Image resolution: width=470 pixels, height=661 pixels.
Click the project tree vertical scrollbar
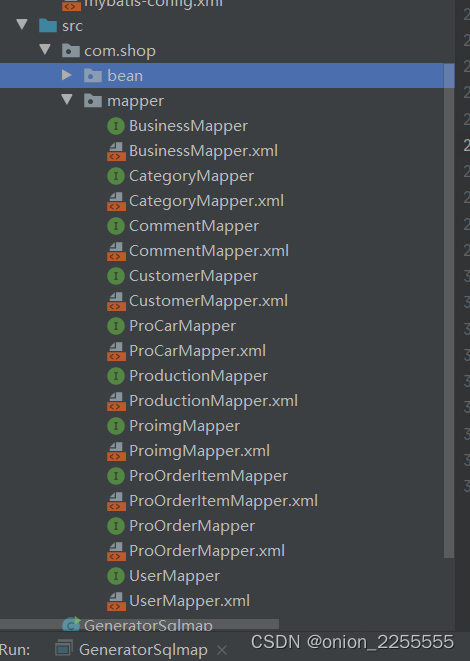coord(449,311)
